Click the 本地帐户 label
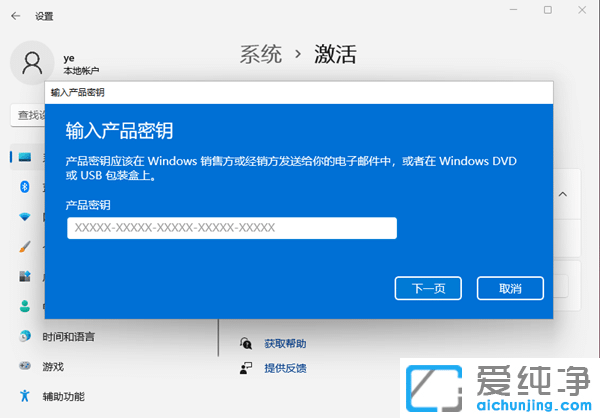The width and height of the screenshot is (600, 418). coord(81,71)
